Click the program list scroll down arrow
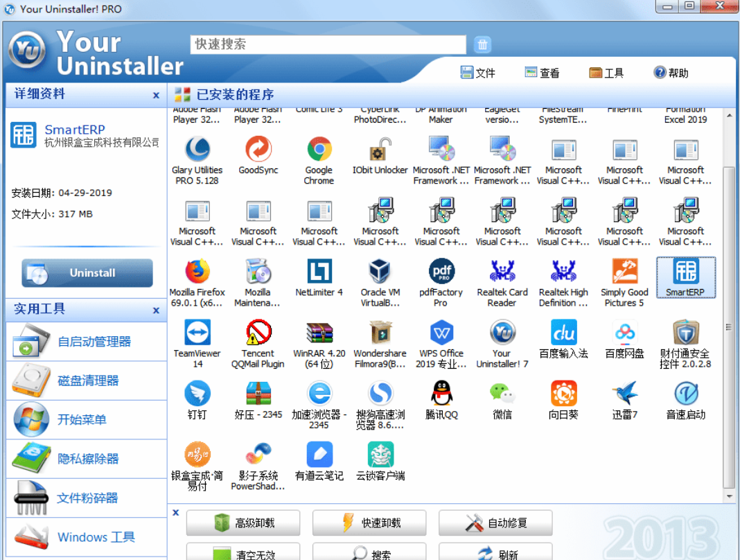This screenshot has width=740, height=560. click(729, 496)
